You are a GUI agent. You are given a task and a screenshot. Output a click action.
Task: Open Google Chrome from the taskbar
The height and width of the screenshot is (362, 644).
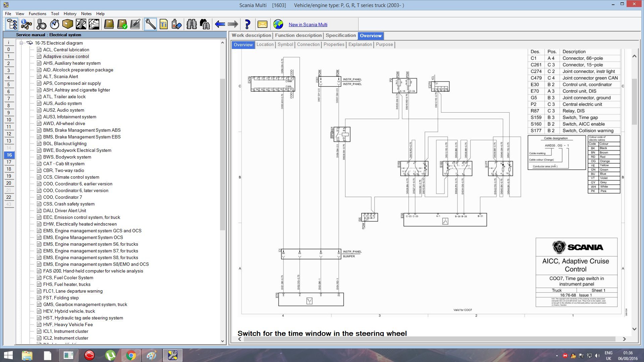131,355
